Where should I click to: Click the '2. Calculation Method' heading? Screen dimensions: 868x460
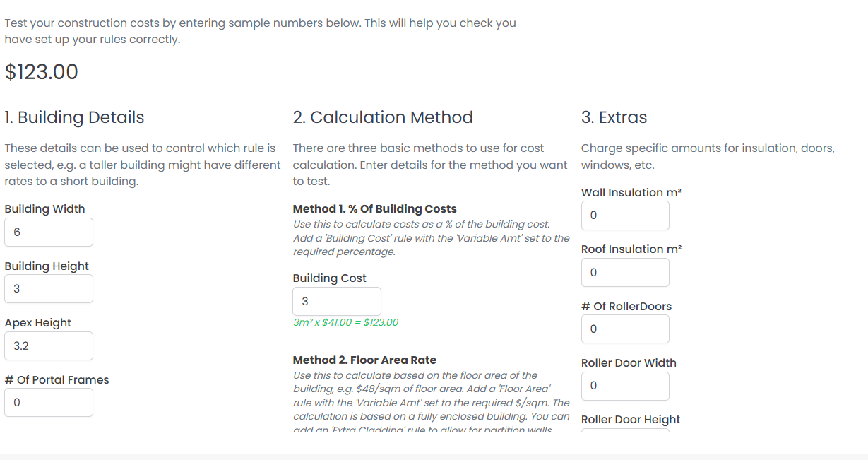click(383, 117)
